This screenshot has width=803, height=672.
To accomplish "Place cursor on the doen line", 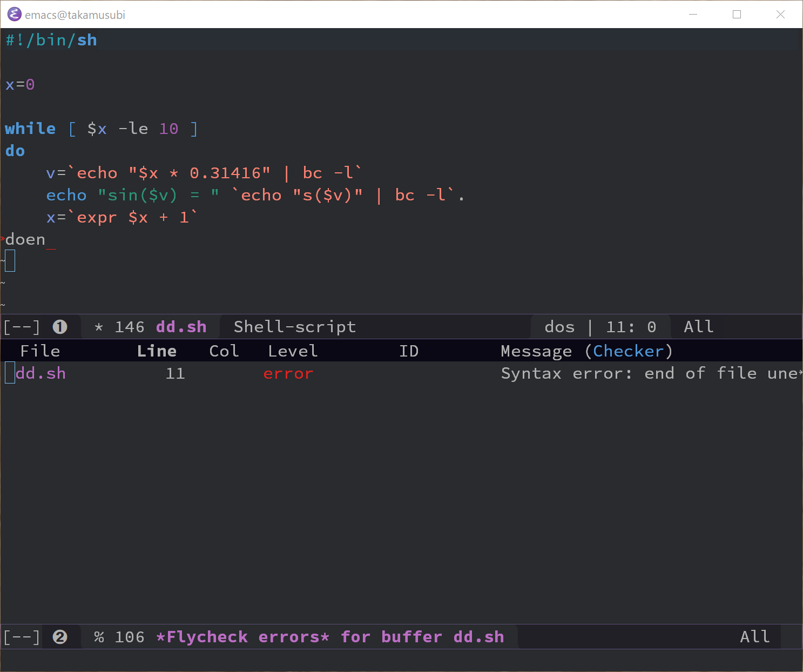I will point(25,239).
